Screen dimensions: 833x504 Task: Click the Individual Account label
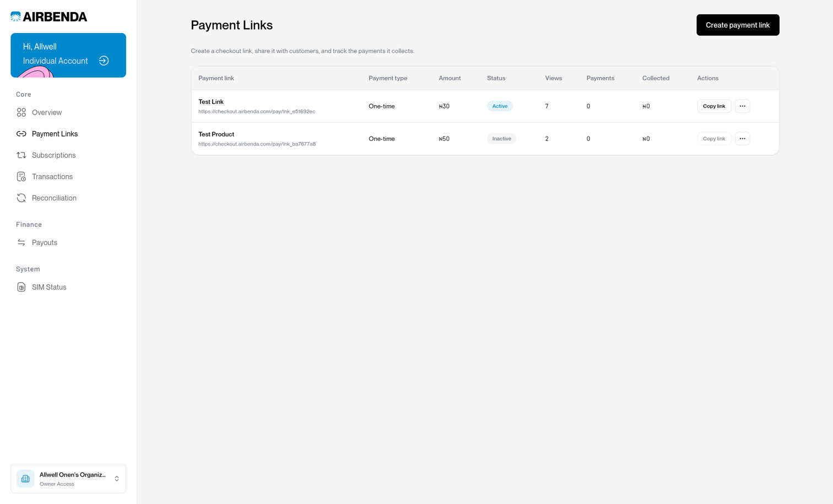(56, 61)
